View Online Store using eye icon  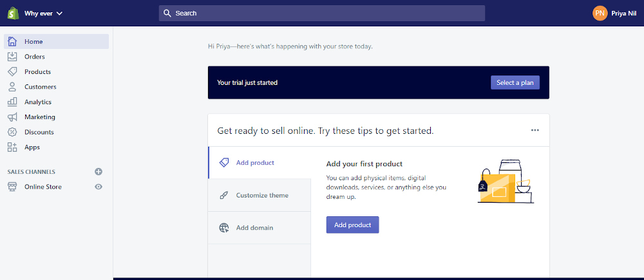click(99, 187)
